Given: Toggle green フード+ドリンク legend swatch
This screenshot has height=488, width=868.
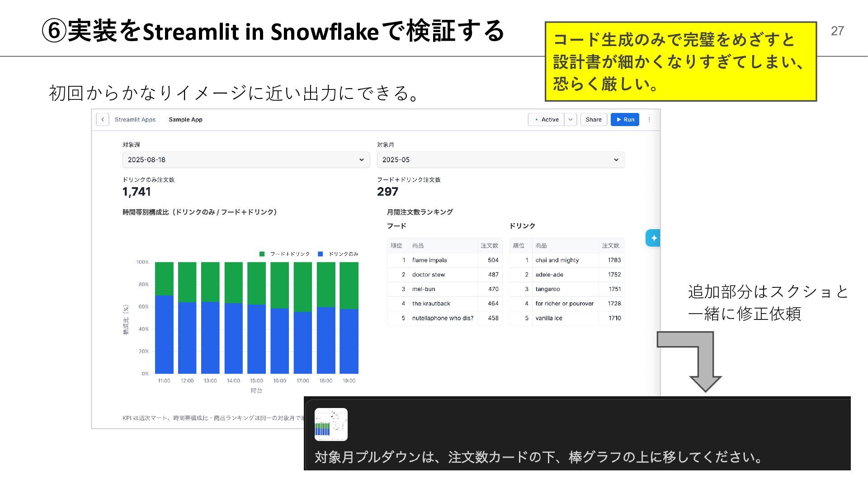Looking at the screenshot, I should (x=262, y=254).
